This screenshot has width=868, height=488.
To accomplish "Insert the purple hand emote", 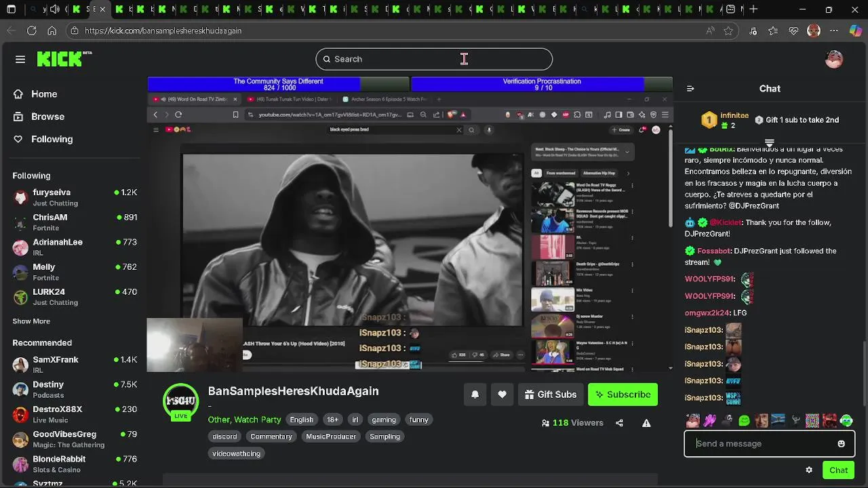I will pos(710,421).
